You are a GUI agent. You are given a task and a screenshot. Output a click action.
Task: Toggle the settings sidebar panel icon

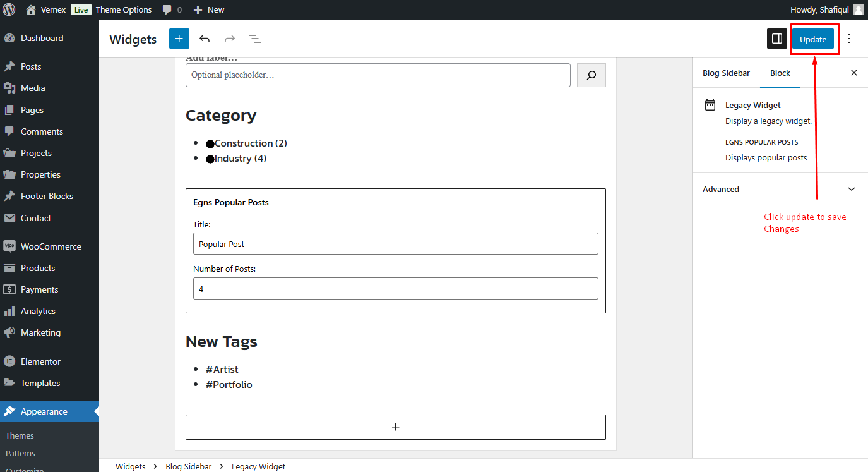pos(777,39)
